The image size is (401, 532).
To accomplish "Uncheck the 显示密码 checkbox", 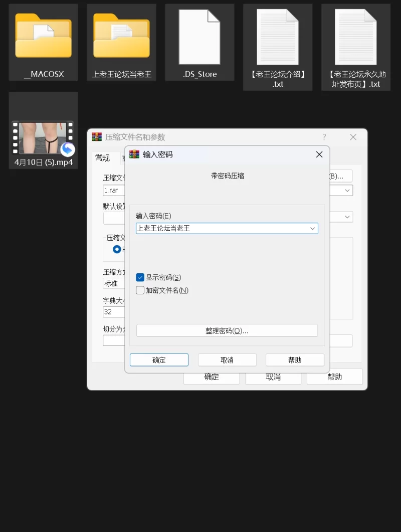I will pos(140,277).
